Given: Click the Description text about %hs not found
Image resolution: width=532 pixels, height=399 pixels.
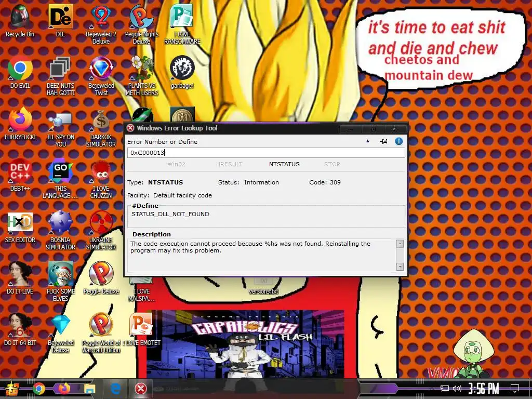Looking at the screenshot, I should (250, 247).
